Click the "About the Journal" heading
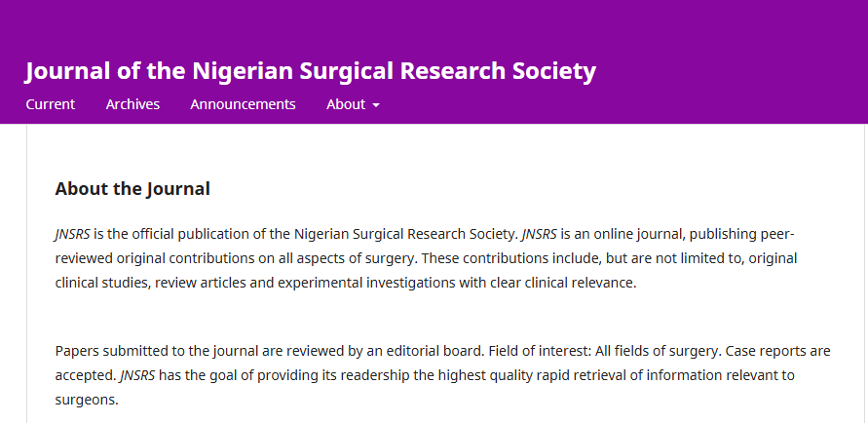868x423 pixels. 132,189
